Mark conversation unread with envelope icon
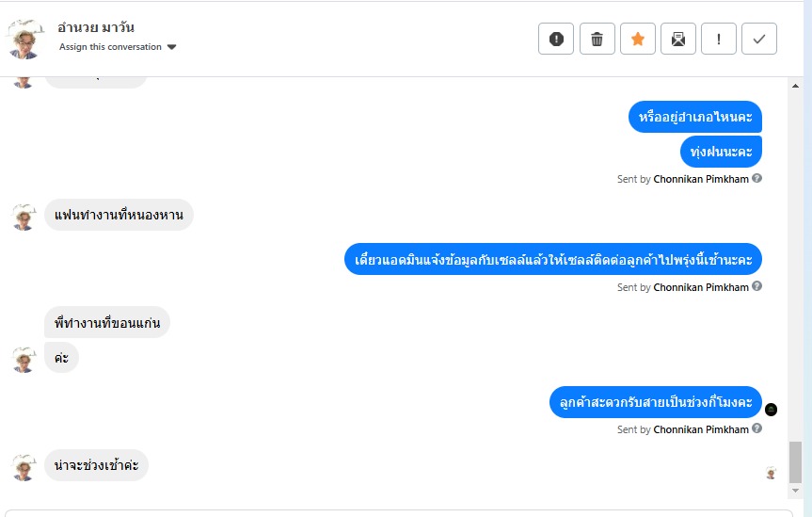 coord(678,39)
